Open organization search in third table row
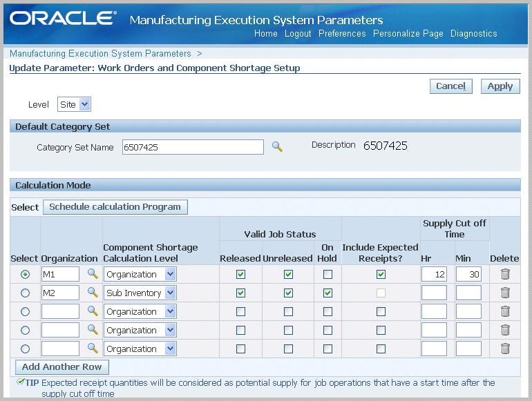This screenshot has width=532, height=401. coord(93,311)
